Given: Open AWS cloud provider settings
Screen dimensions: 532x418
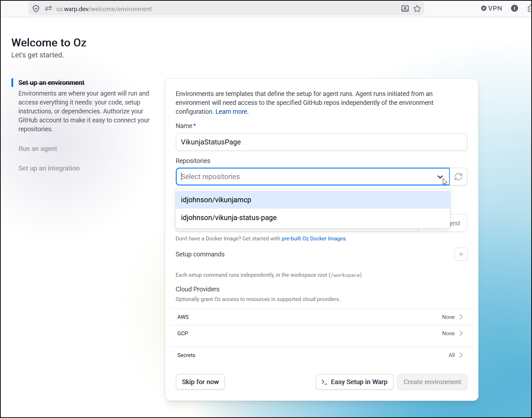Looking at the screenshot, I should 321,317.
